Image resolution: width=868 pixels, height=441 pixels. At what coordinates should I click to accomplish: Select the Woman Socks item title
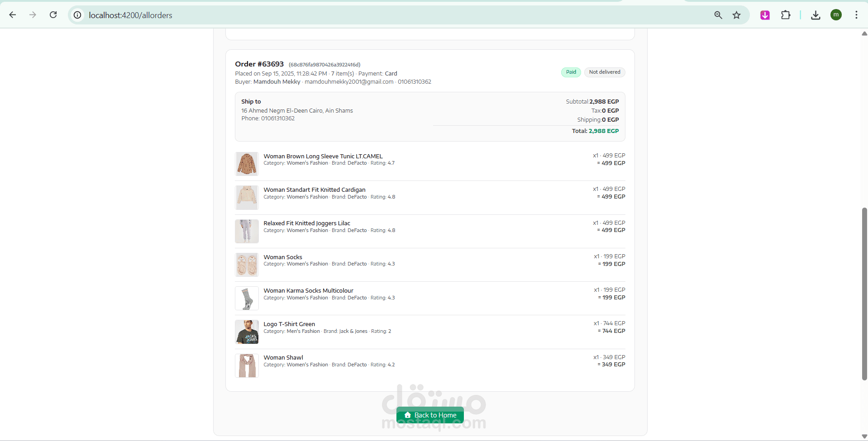click(283, 257)
